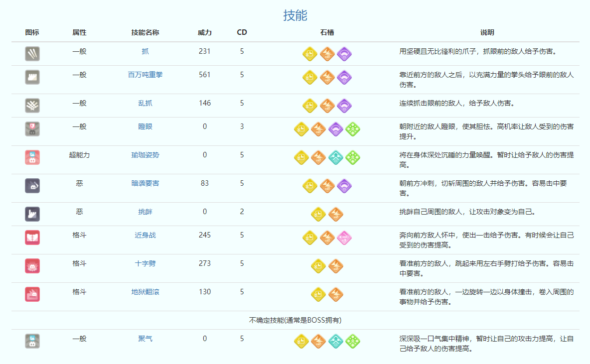
Task: Click the fist icon beside 百万吨重拳
Action: coord(32,77)
